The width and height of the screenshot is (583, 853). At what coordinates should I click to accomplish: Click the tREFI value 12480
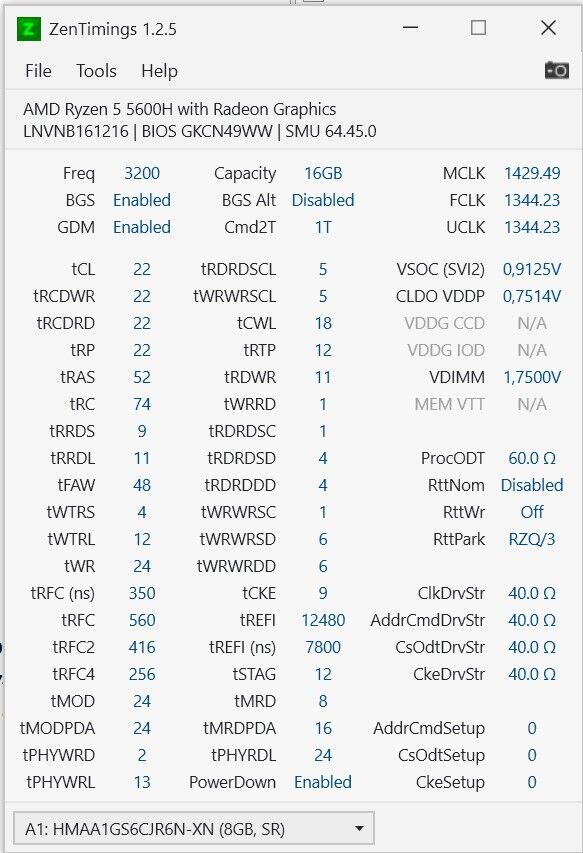point(323,620)
